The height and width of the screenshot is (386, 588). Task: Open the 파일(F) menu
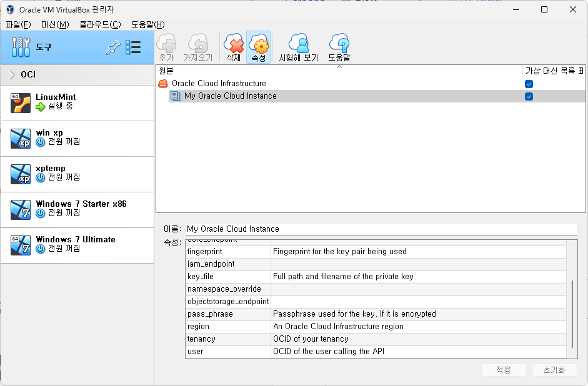(18, 25)
